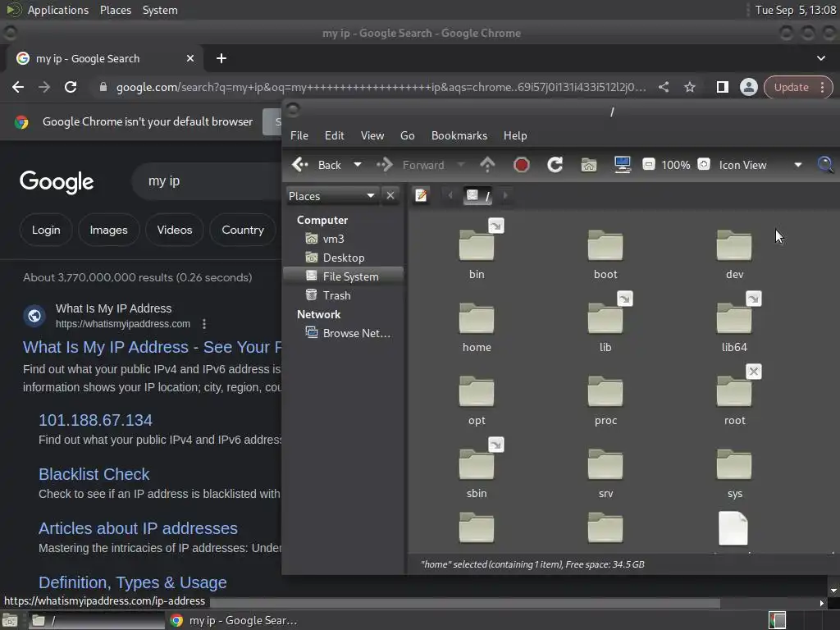840x630 pixels.
Task: Click the Forward button in file manager
Action: (411, 165)
